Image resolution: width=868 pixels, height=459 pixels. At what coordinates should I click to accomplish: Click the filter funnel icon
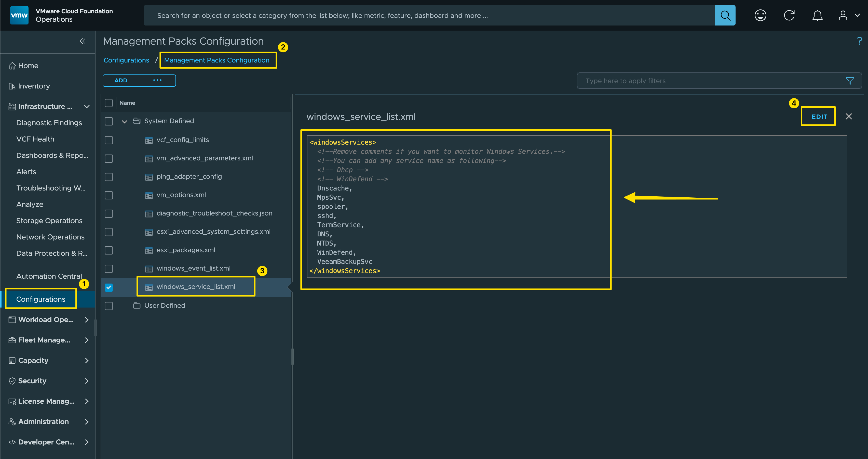click(849, 81)
